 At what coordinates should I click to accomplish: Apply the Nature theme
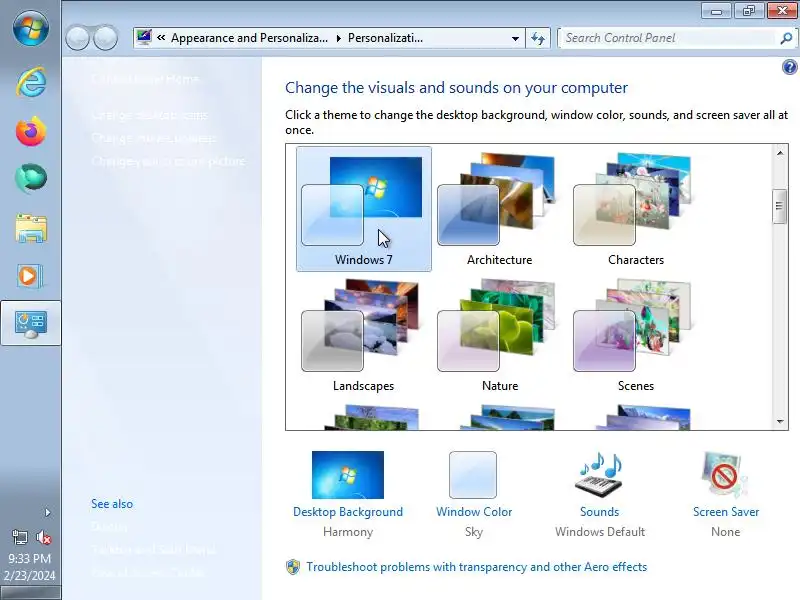click(x=499, y=335)
